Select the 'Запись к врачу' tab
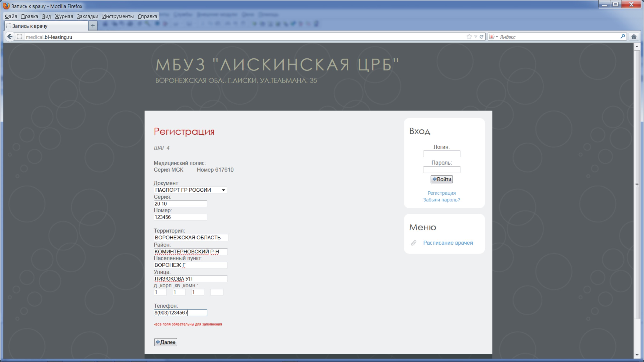This screenshot has width=644, height=362. click(46, 26)
